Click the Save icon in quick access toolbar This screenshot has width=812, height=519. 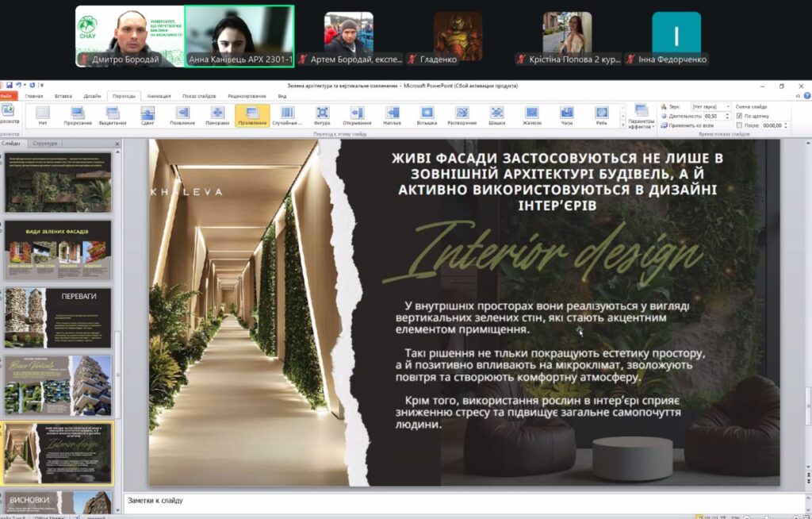tap(10, 85)
